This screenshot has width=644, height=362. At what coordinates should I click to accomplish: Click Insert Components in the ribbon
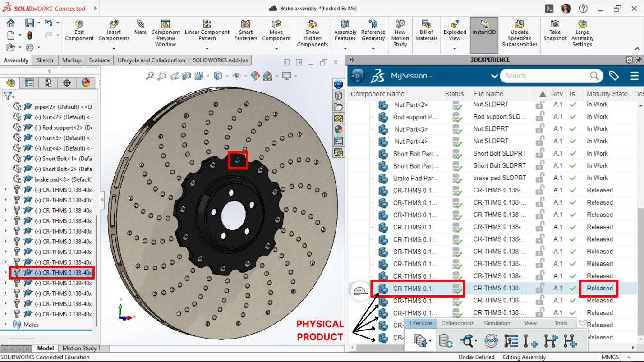pyautogui.click(x=114, y=31)
